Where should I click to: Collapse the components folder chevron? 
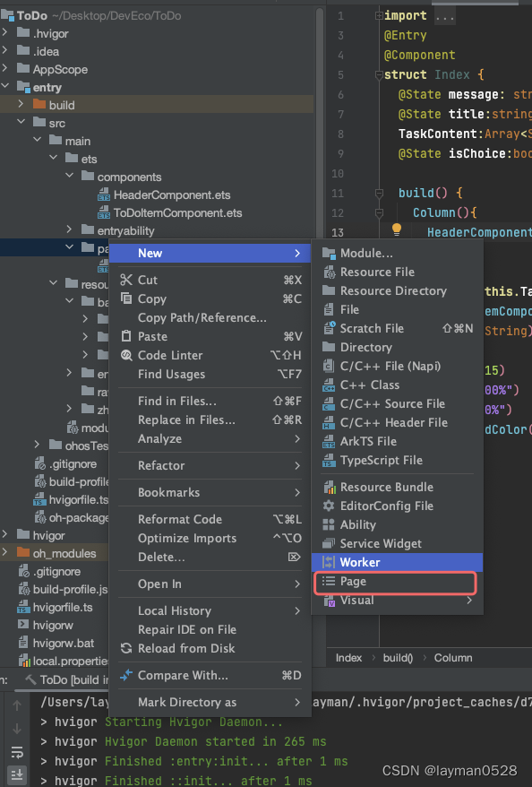pos(70,177)
